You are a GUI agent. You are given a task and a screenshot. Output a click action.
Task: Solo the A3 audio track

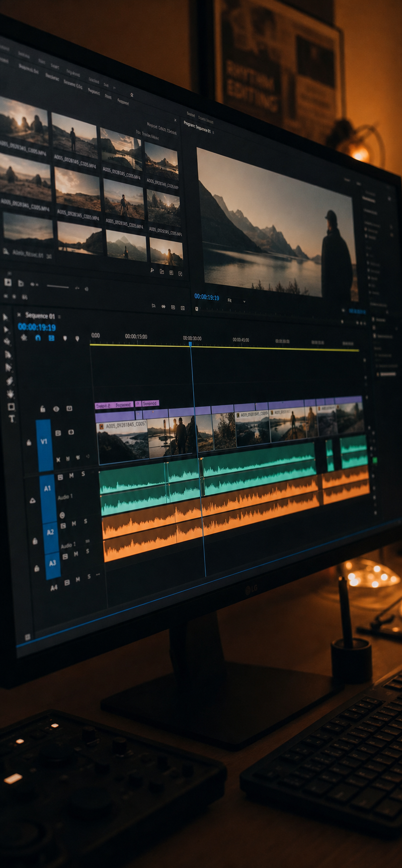point(87,551)
